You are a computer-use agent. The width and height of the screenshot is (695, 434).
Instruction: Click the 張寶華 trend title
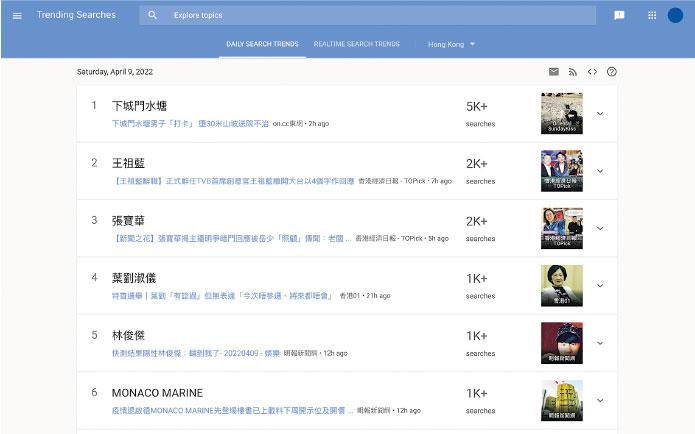(128, 221)
